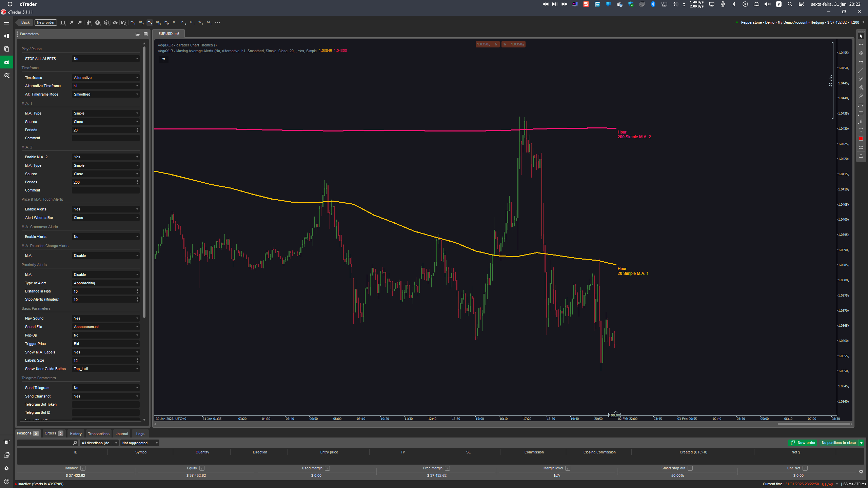Open the Journal tab
Viewport: 868px width, 488px height.
[122, 434]
